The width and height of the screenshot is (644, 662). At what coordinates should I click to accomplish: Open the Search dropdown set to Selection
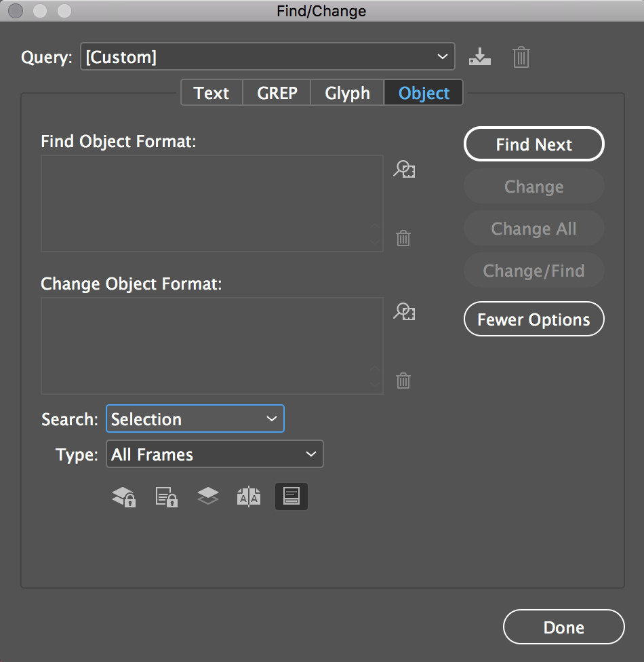195,418
